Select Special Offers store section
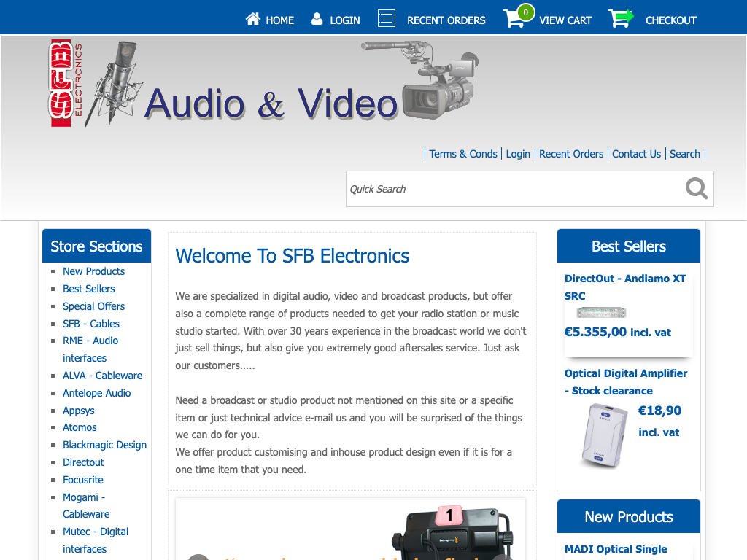Screen dimensions: 747x560 tap(93, 306)
